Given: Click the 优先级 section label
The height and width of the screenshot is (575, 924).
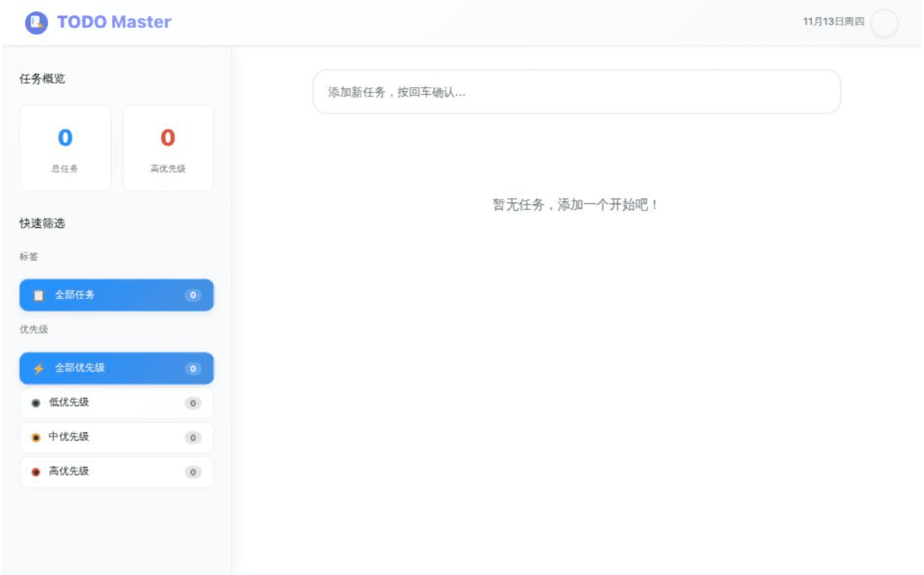Looking at the screenshot, I should (x=33, y=329).
